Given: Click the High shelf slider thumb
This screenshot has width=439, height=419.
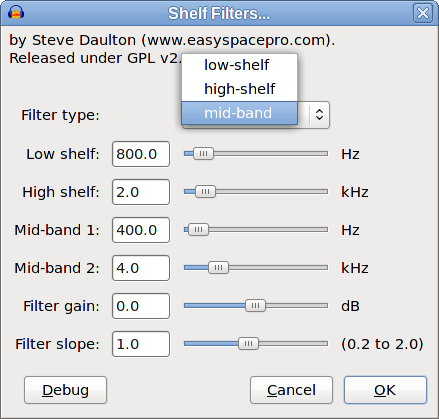Looking at the screenshot, I should click(205, 192).
